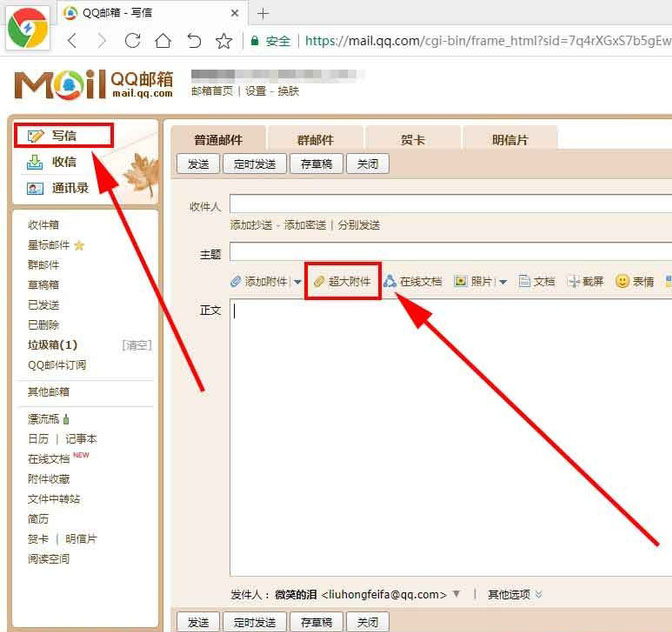This screenshot has height=632, width=672.
Task: Open 邮箱首页 link
Action: pyautogui.click(x=212, y=91)
